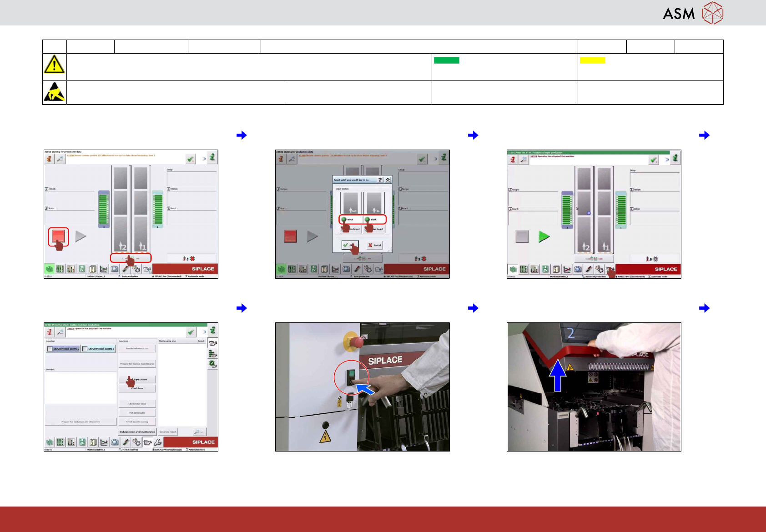Click the highlighted conveyor button in first screenshot
Screen dimensions: 766x532
tap(131, 258)
